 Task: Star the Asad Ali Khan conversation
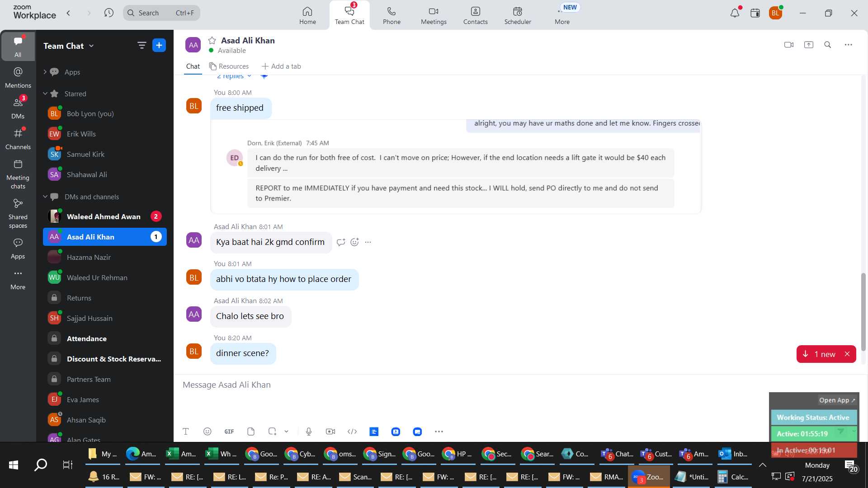(x=212, y=41)
